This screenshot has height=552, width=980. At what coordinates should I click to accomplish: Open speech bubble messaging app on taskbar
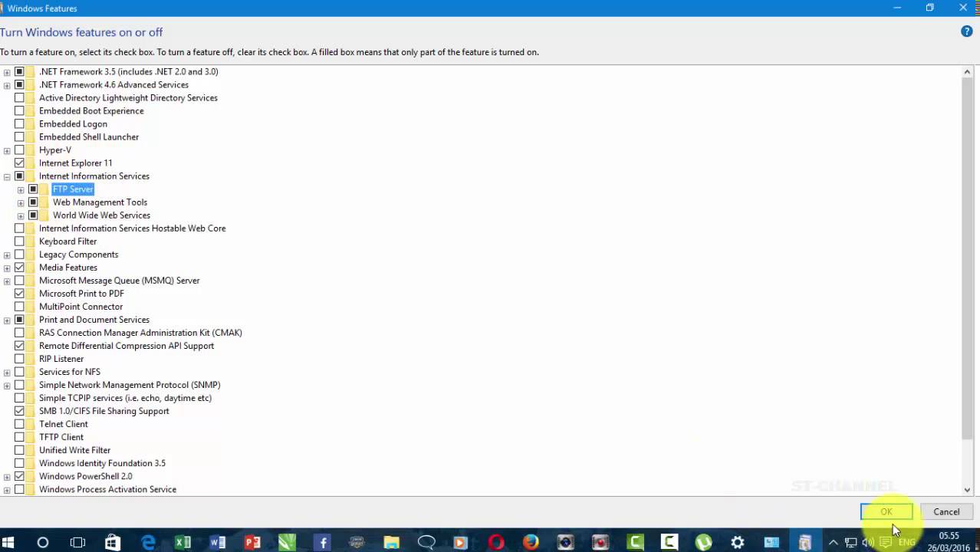click(426, 542)
